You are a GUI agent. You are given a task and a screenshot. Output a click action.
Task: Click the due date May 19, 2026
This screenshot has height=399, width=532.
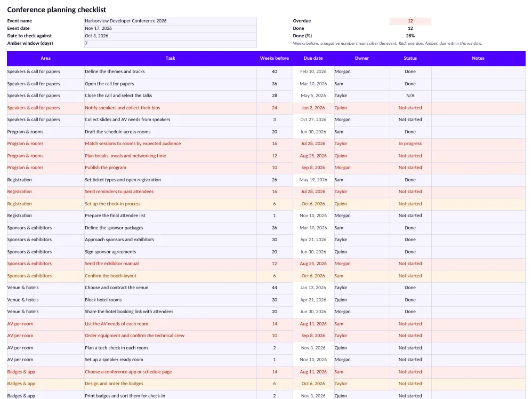click(313, 180)
